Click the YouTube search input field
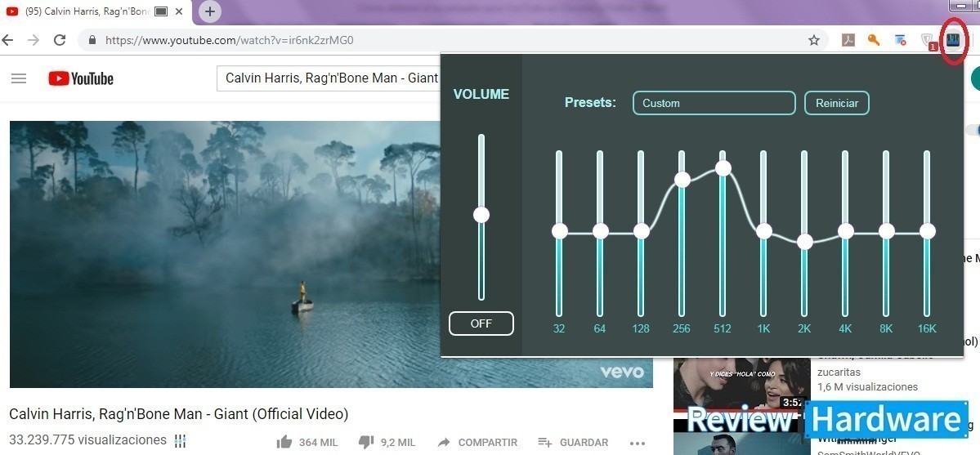This screenshot has height=455, width=980. [329, 78]
